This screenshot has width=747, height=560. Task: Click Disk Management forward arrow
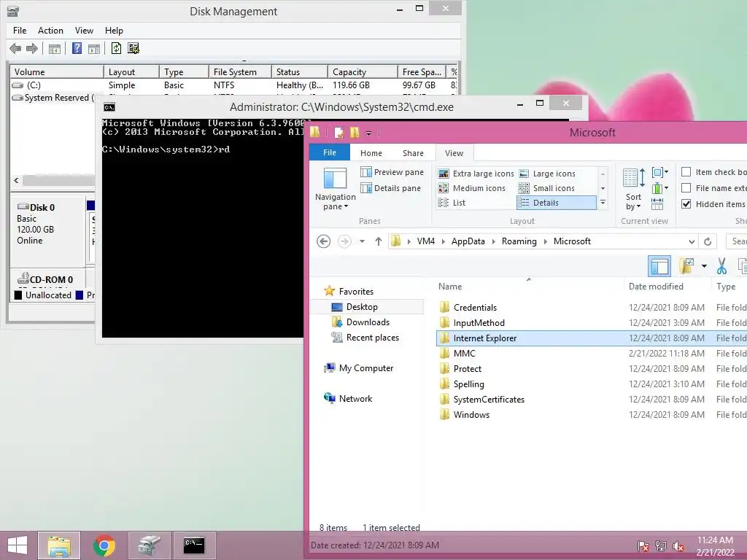click(x=32, y=48)
